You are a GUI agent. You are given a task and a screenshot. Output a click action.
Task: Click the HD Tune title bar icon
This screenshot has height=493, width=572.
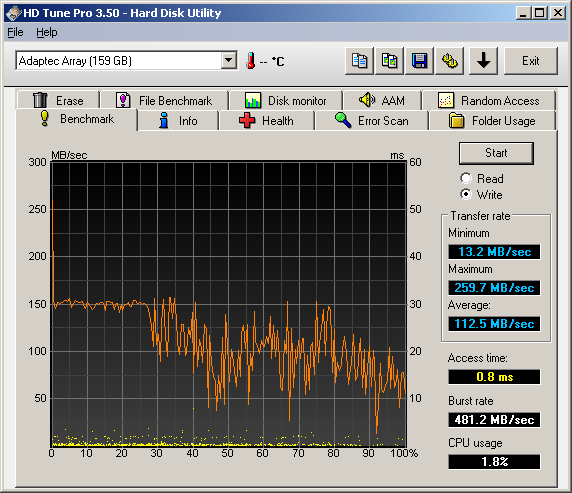pos(13,13)
